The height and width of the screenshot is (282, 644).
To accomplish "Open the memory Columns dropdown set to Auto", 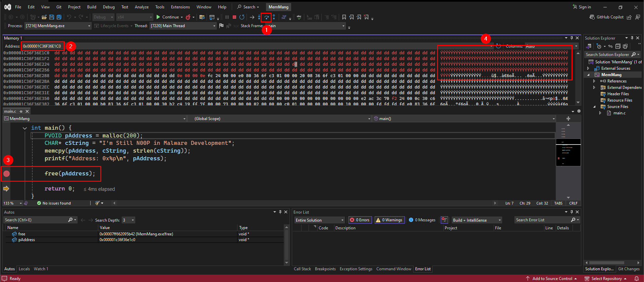I will pyautogui.click(x=552, y=46).
